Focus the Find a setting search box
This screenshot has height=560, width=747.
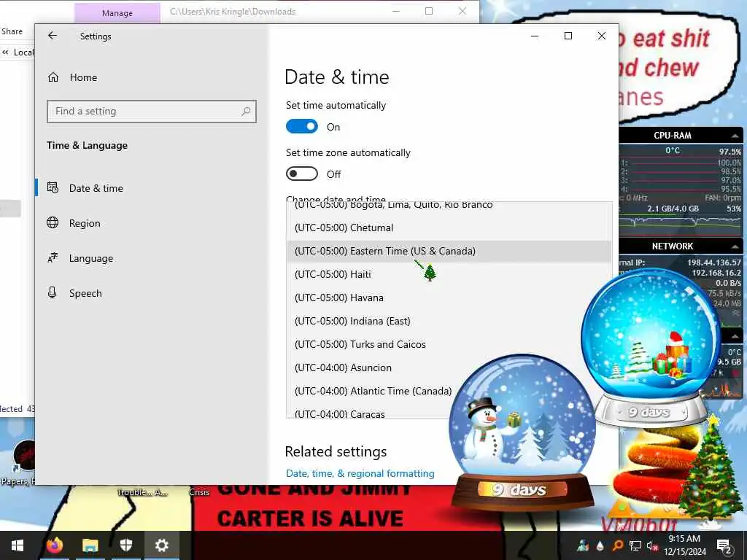[152, 112]
